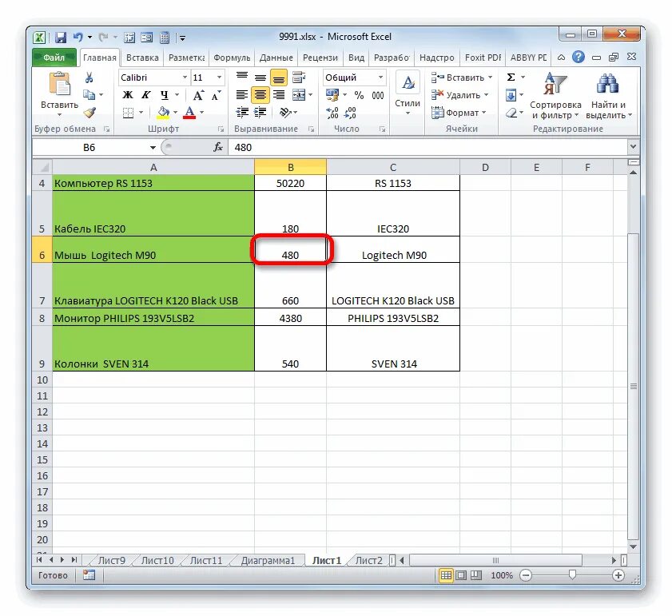Expand Name Box dropdown arrow
This screenshot has width=672, height=616.
coord(153,148)
